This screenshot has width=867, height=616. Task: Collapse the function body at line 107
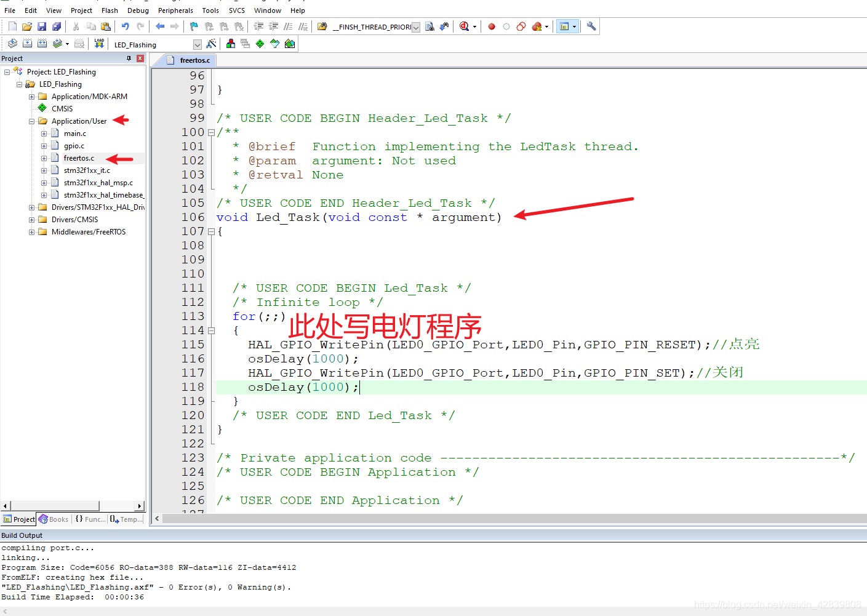pos(211,231)
